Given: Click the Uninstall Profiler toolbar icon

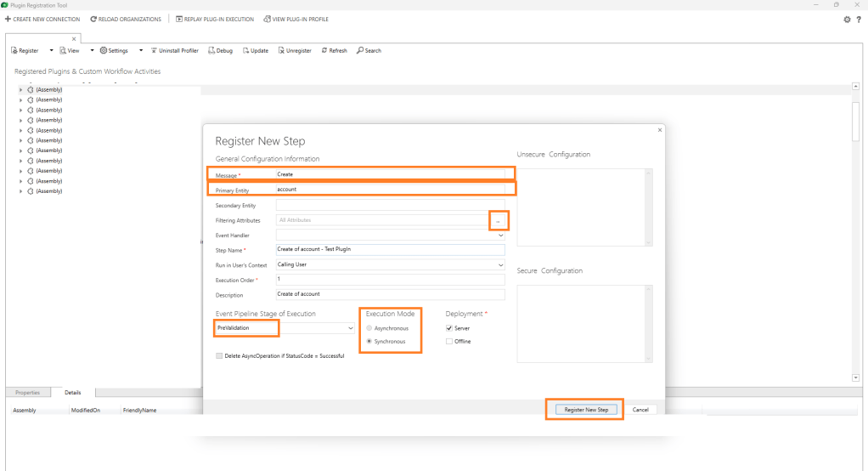Looking at the screenshot, I should [x=154, y=50].
